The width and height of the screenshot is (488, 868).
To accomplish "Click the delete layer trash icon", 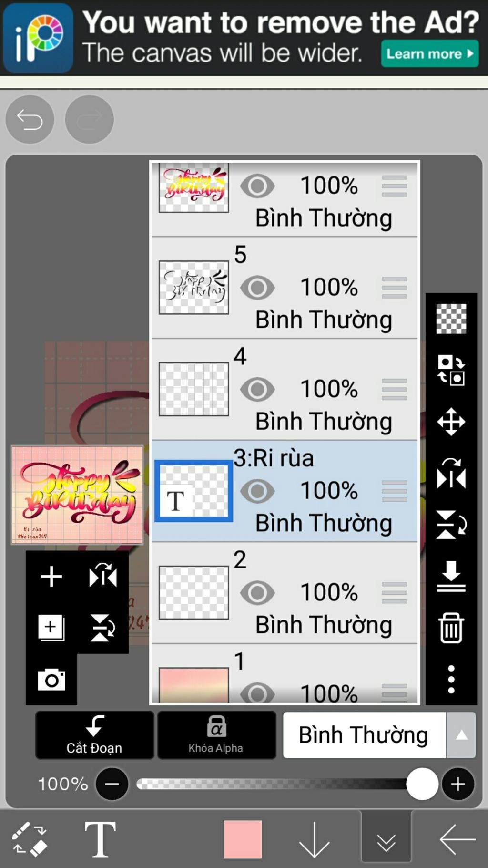I will click(451, 628).
